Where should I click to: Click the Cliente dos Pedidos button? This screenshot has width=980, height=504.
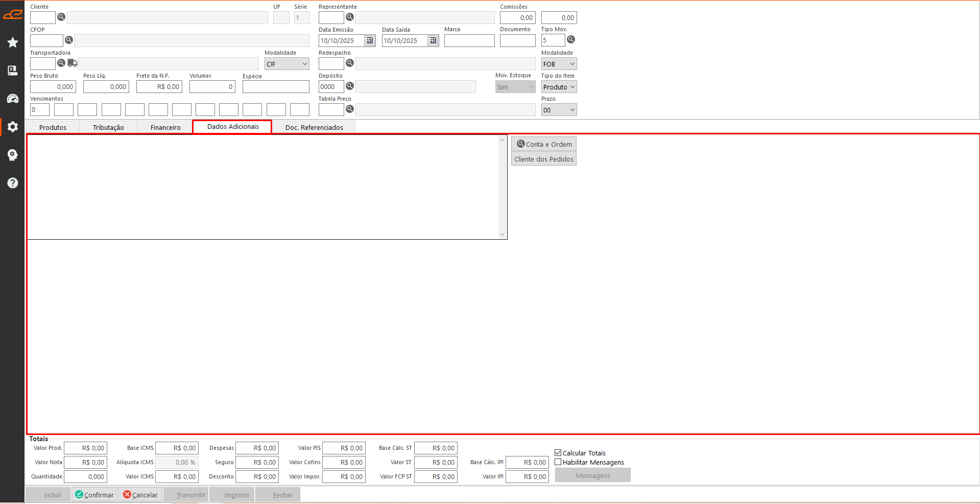point(543,159)
